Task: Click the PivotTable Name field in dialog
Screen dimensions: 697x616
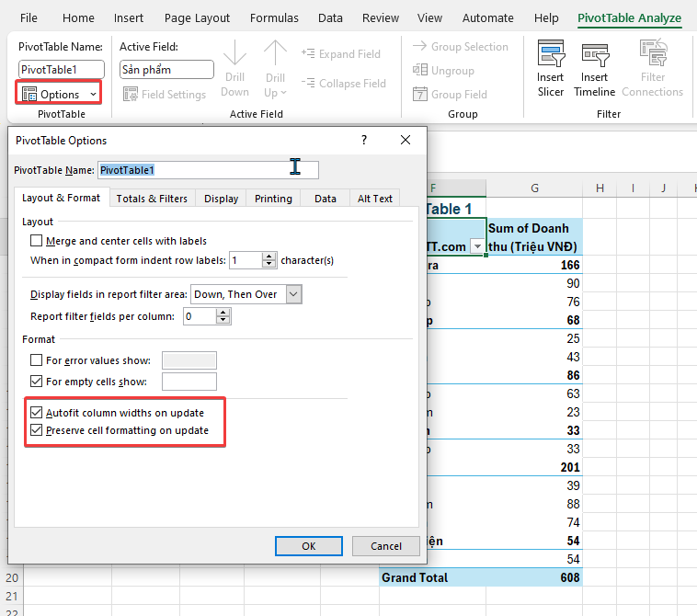Action: pyautogui.click(x=208, y=170)
